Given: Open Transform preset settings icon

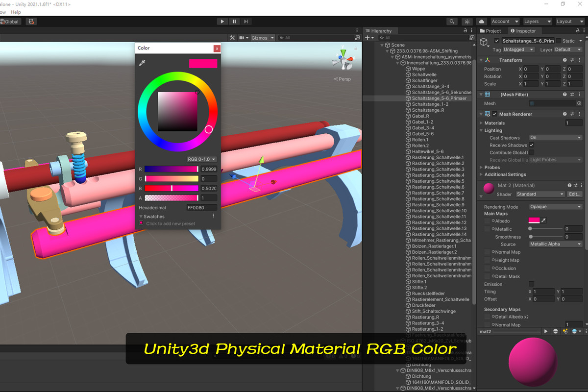Looking at the screenshot, I should point(572,60).
